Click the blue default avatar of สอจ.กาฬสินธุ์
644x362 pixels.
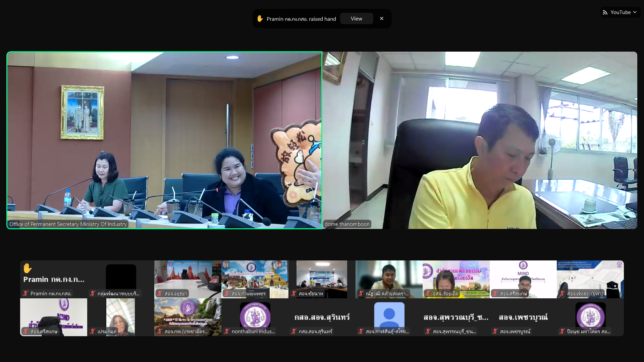tap(389, 315)
